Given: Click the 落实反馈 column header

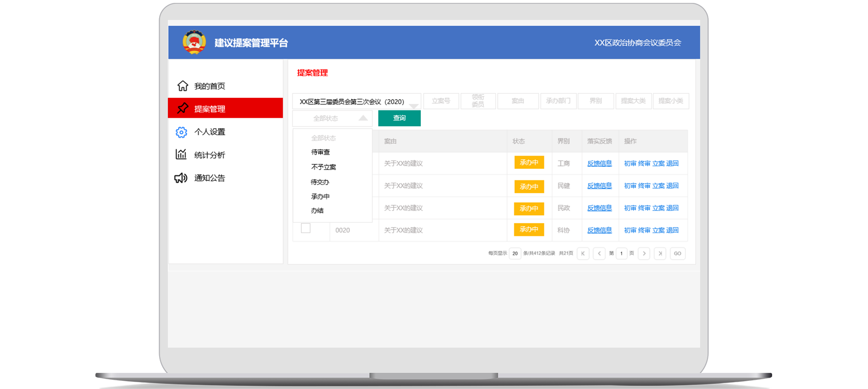Looking at the screenshot, I should click(599, 141).
